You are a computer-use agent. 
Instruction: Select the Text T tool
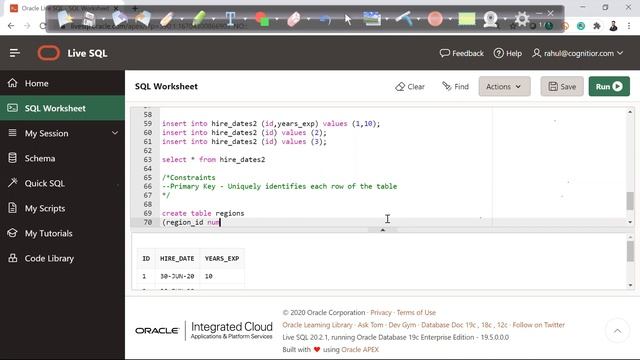click(x=230, y=19)
